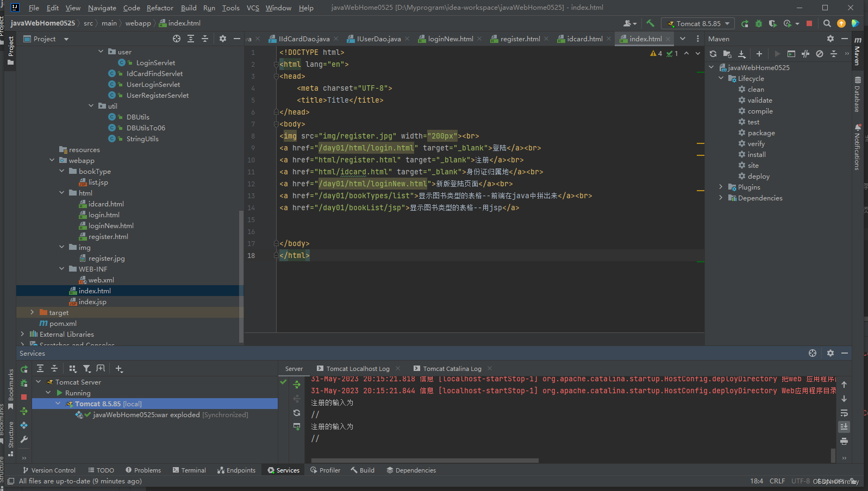Open Profiler tool window button

coord(325,470)
